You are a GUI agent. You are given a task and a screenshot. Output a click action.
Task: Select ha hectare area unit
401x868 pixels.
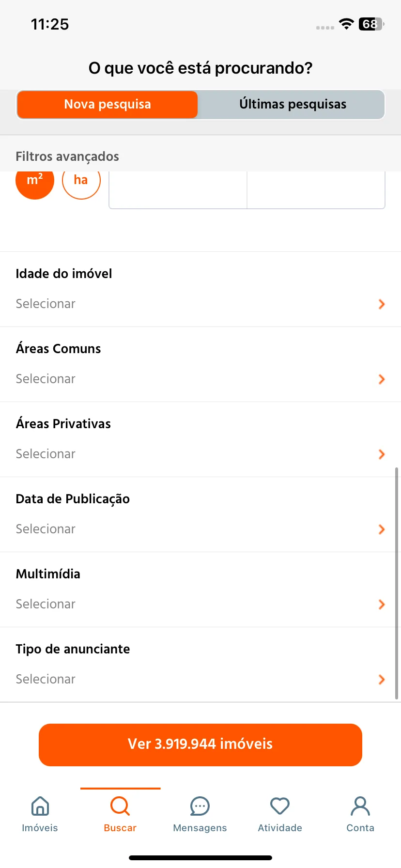[x=81, y=180]
